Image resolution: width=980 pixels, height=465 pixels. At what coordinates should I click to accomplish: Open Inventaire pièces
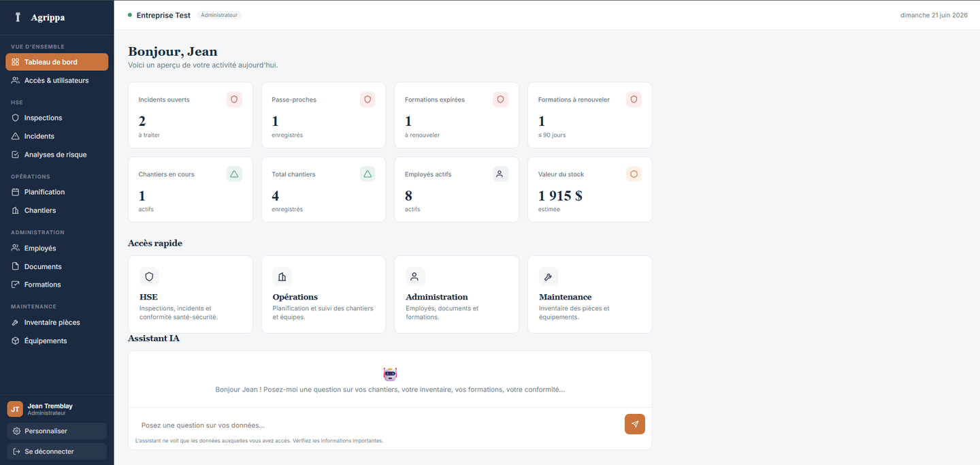[56, 323]
